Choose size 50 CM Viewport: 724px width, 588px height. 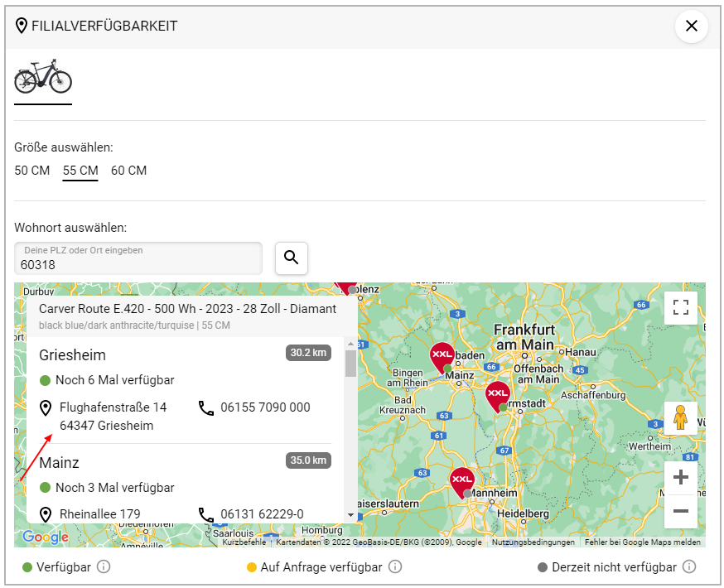coord(31,171)
